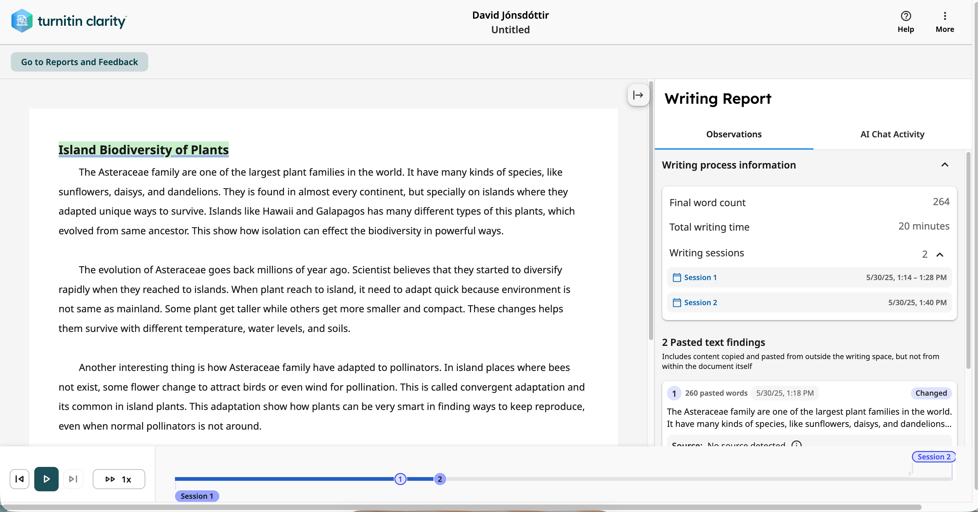The width and height of the screenshot is (980, 512).
Task: Click the Final word count value 264
Action: click(x=941, y=202)
